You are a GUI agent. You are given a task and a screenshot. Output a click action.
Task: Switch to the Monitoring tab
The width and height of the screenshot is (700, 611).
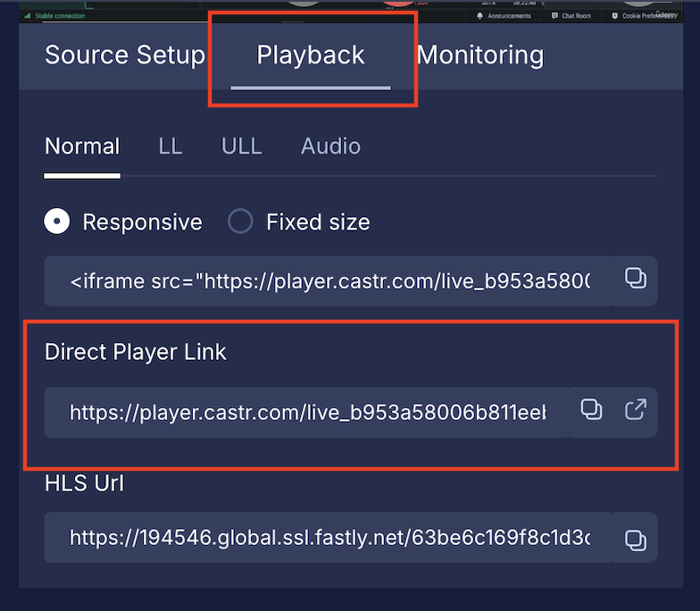(x=480, y=55)
